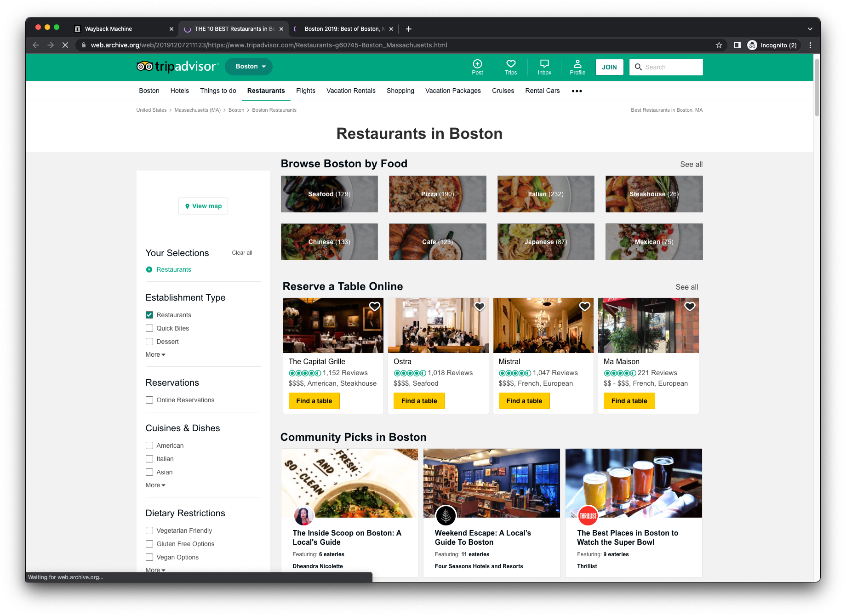Open the Inbox icon
Screen dimensions: 846x616
pos(544,67)
